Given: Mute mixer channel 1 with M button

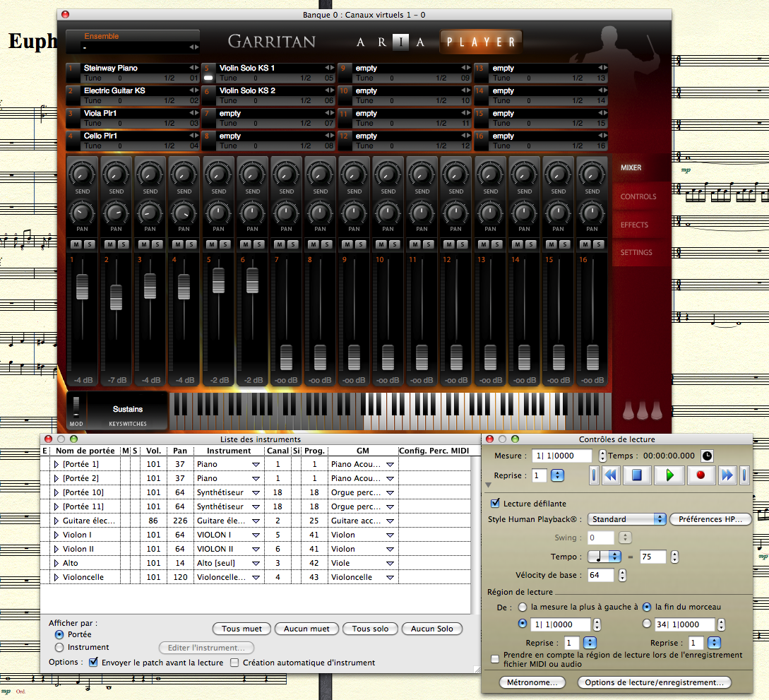Looking at the screenshot, I should 76,244.
